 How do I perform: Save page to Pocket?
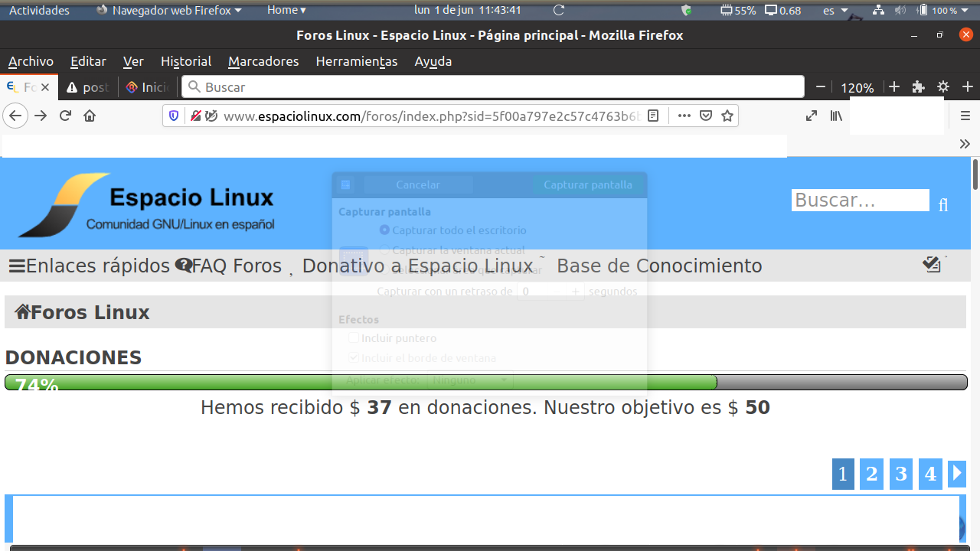point(706,116)
